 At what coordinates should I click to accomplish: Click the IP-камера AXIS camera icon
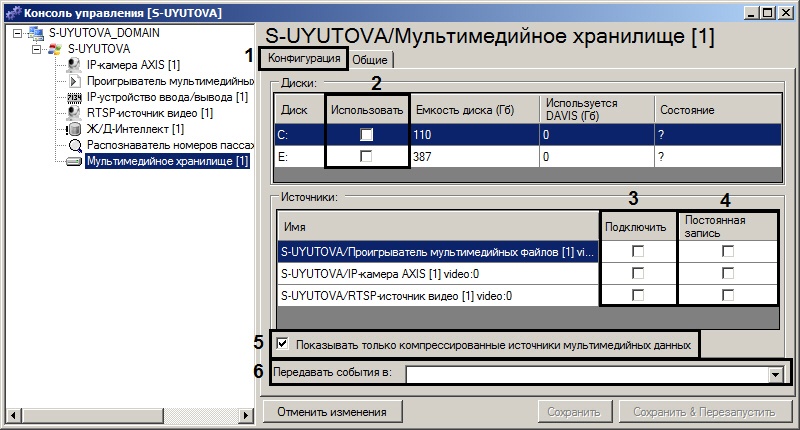(x=74, y=65)
